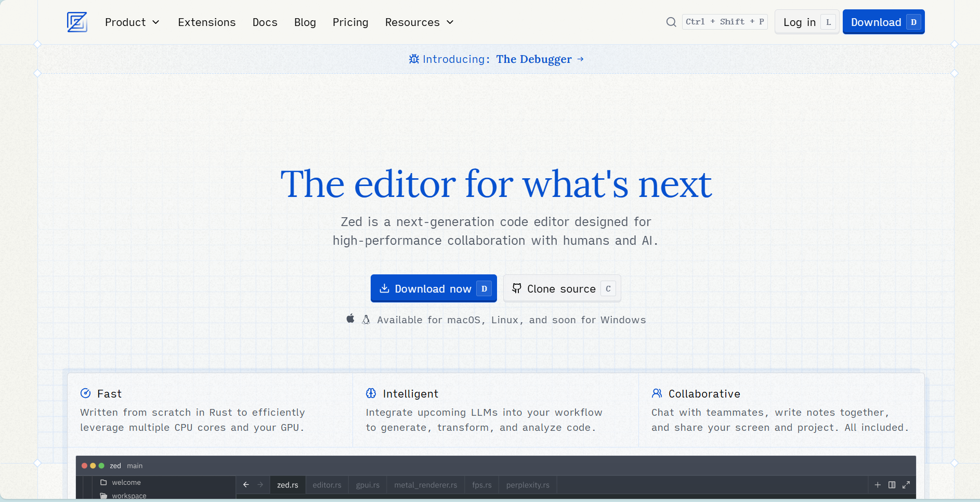Click the folder icon next to welcome

click(103, 482)
